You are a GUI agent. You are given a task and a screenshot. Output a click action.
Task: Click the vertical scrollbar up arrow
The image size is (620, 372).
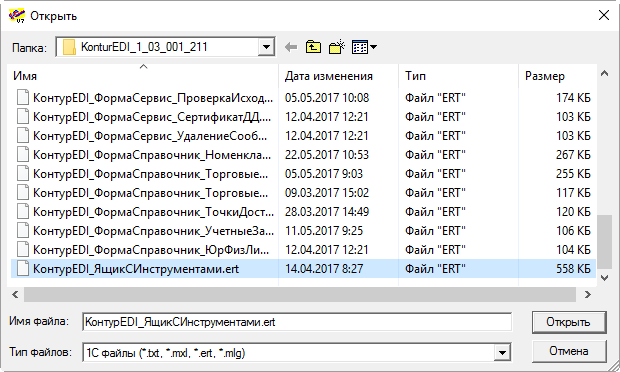click(604, 73)
